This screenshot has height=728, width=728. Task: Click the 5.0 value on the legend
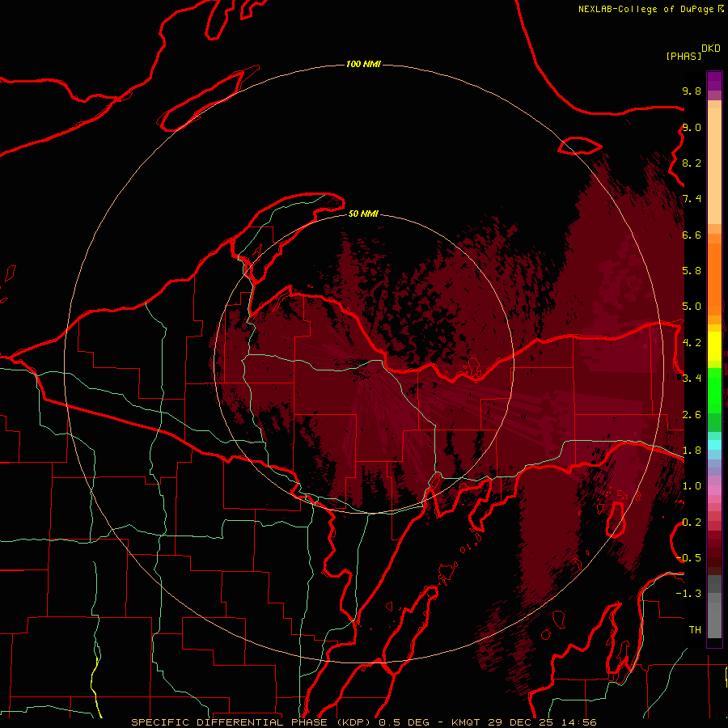tap(692, 307)
